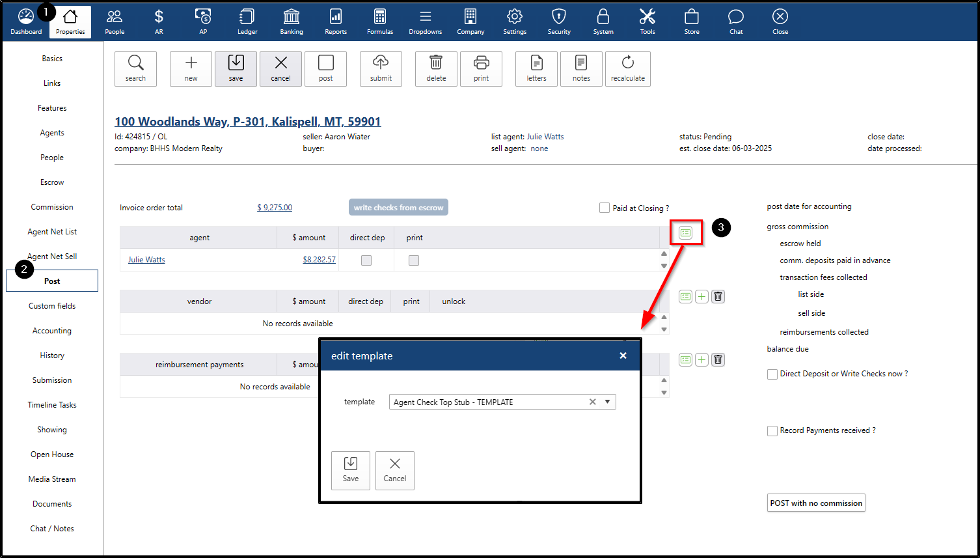Viewport: 980px width, 558px height.
Task: Enable Direct Deposit or Write Checks now
Action: (772, 374)
